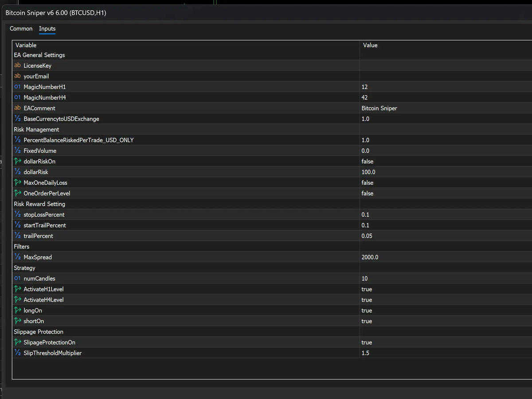Click the double icon beside startTrailPercent
Screen dimensions: 532x399
(x=17, y=225)
